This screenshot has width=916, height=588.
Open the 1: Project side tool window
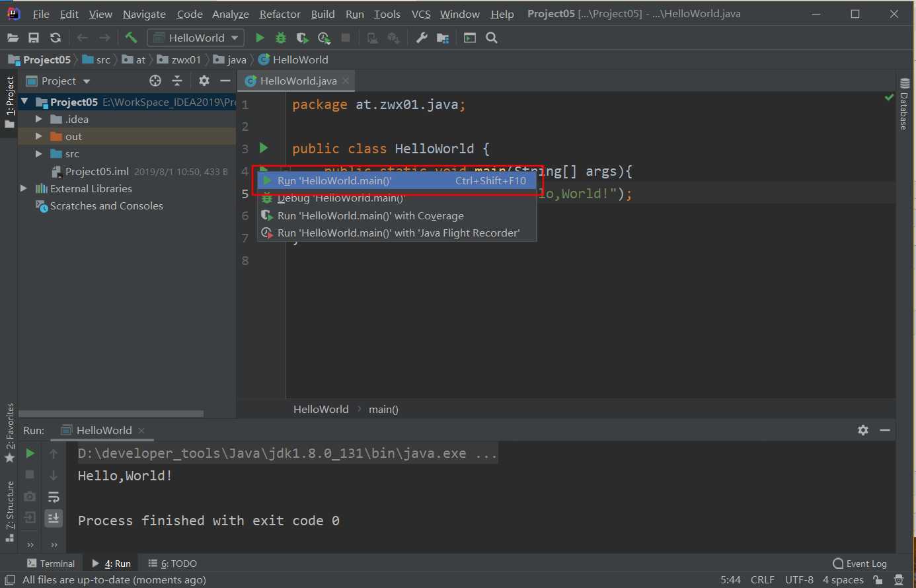pos(9,103)
